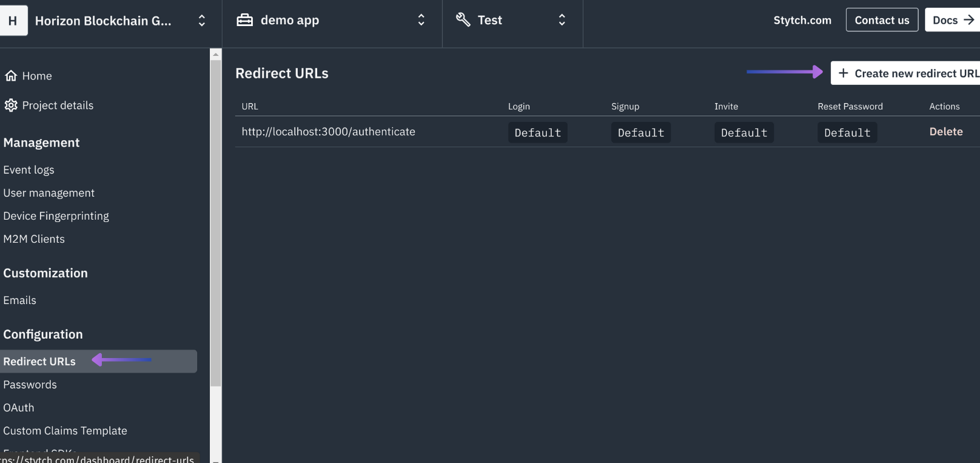Viewport: 980px width, 463px height.
Task: Click the arrow icon in Docs button
Action: 969,20
